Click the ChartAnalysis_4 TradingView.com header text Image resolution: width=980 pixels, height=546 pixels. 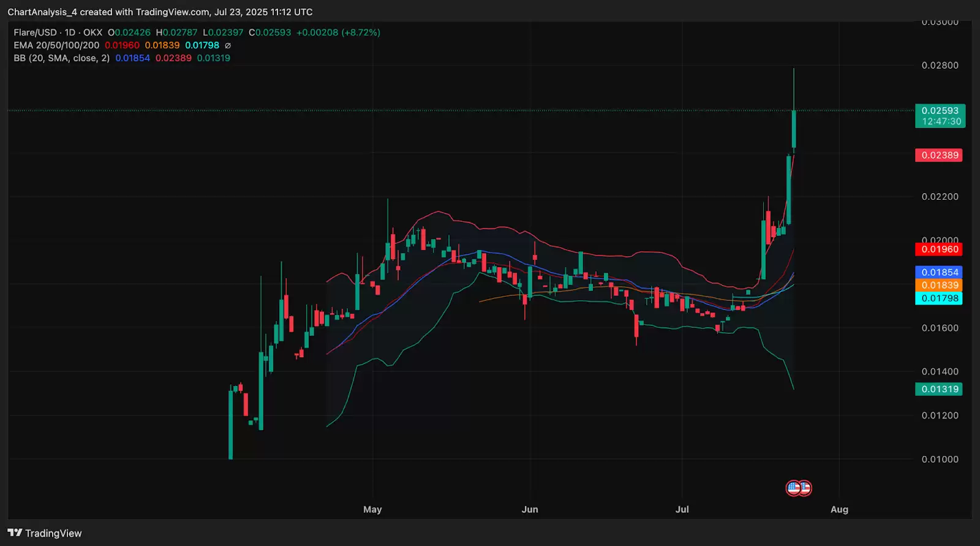160,12
